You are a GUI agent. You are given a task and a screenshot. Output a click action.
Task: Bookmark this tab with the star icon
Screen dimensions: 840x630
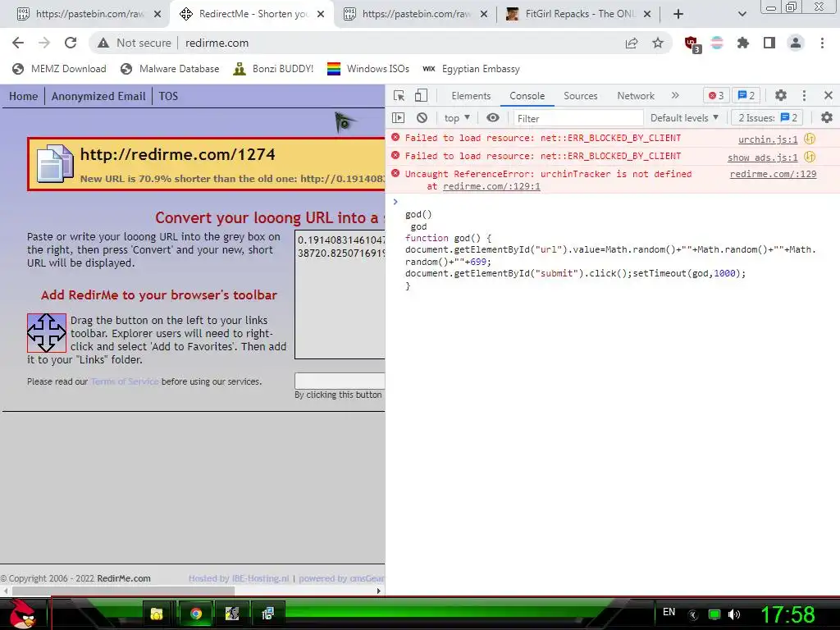(658, 43)
